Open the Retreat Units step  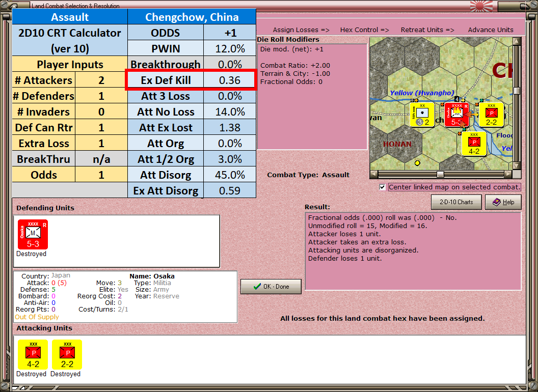(427, 30)
